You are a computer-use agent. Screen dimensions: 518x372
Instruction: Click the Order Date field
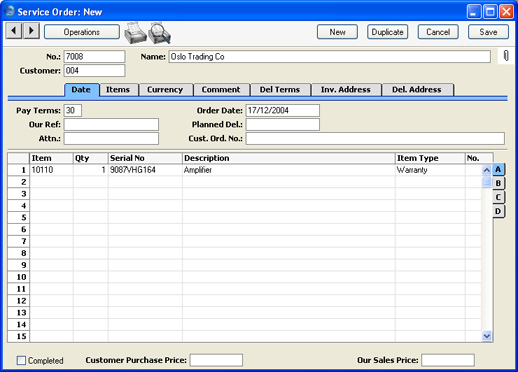point(283,110)
